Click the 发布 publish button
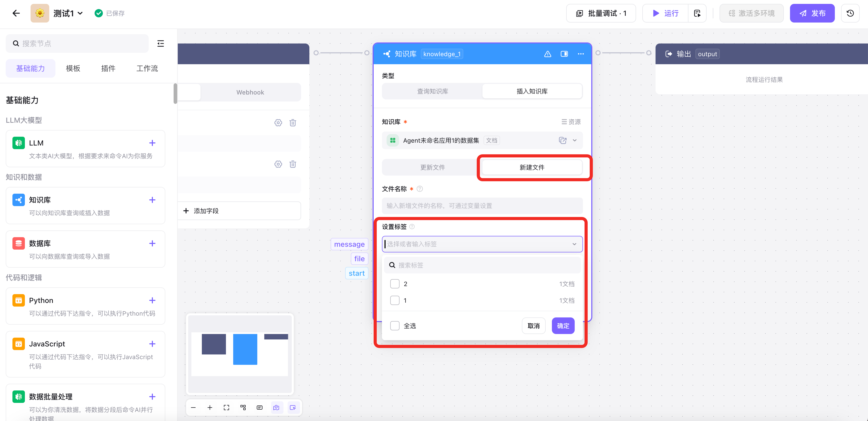 812,13
